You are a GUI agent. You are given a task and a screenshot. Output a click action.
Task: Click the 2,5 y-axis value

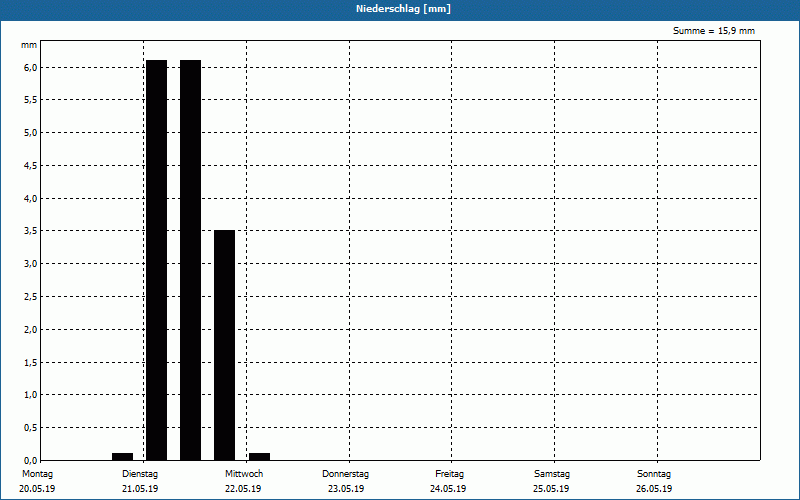(x=30, y=297)
